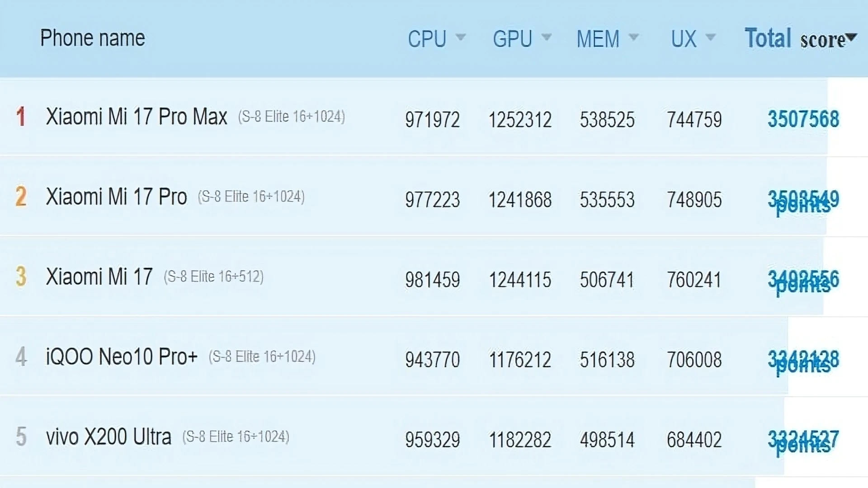Click S-8 Elite 16+512 spec label
Viewport: 868px width, 488px height.
point(213,277)
